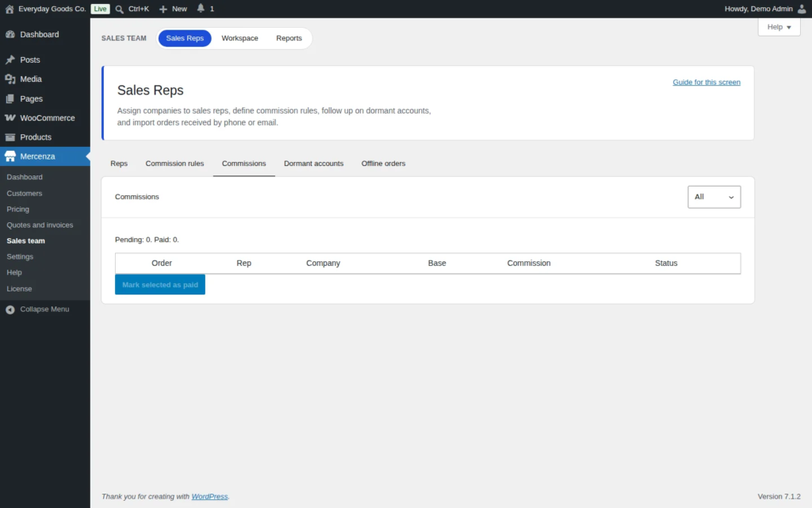Screen dimensions: 812x508
Task: Open the Reports pill tab
Action: 289,38
